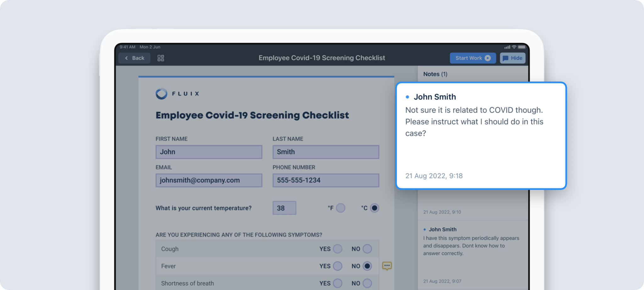Select the °F temperature unit

coord(340,208)
